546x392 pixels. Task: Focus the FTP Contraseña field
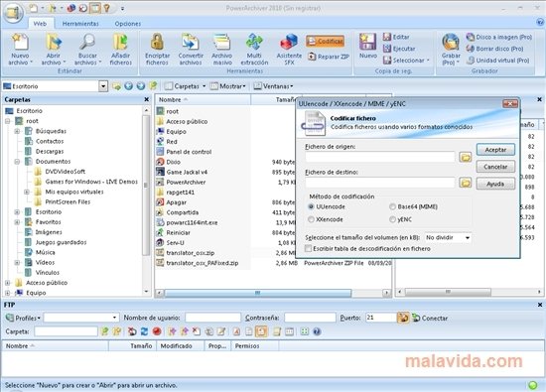click(310, 318)
